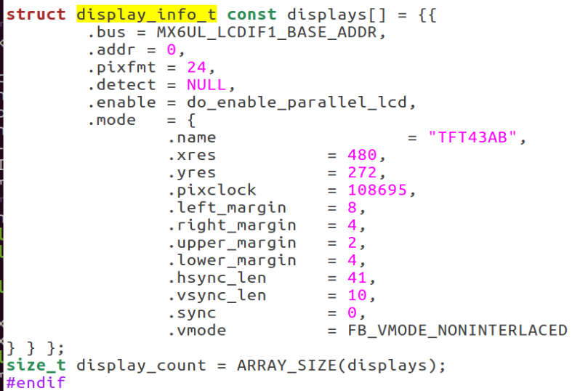Click the '.lower_margin' field name
Viewport: 588px width, 391px height.
tap(232, 260)
